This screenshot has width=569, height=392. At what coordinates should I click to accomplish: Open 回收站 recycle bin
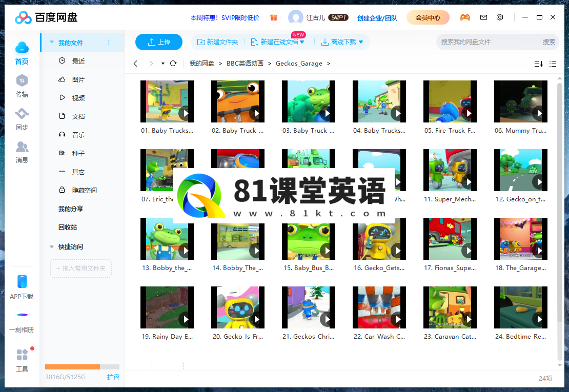click(68, 228)
